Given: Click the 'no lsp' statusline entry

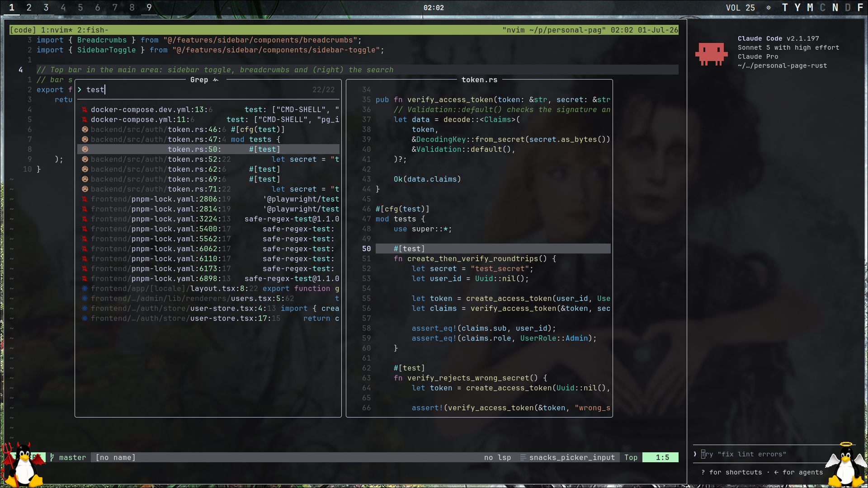Looking at the screenshot, I should tap(497, 458).
